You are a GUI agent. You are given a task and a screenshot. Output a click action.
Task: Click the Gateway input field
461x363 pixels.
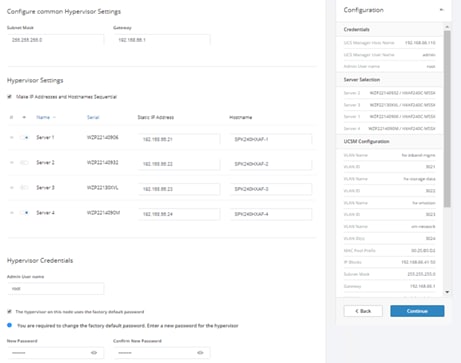[x=162, y=40]
